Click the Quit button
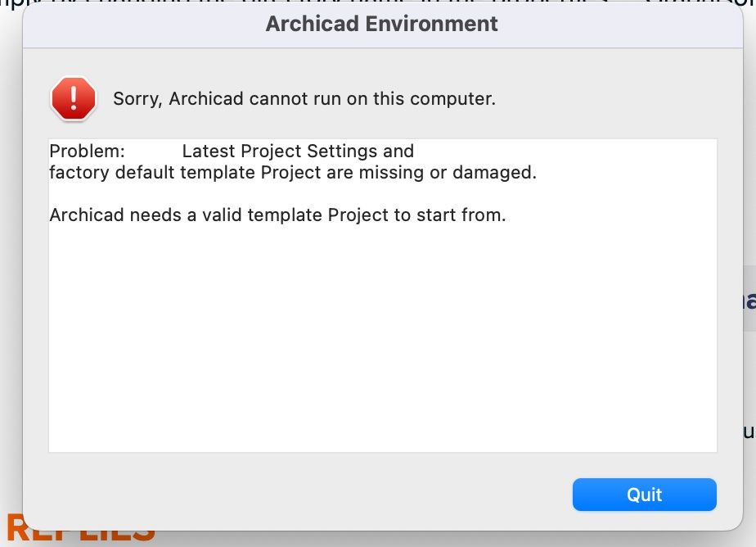 click(644, 495)
